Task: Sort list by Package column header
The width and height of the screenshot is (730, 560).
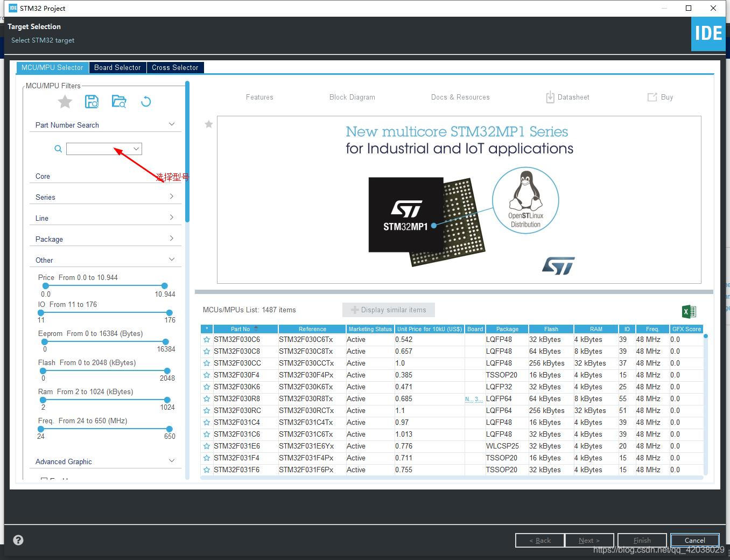Action: click(507, 329)
